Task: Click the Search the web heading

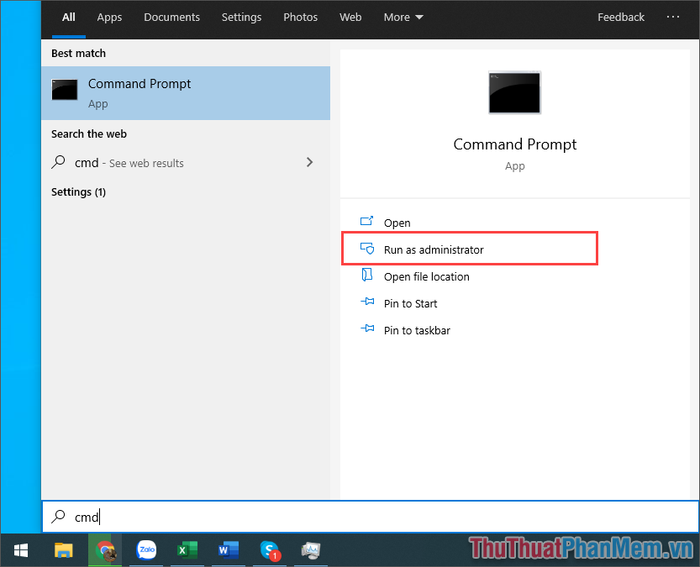Action: coord(89,134)
